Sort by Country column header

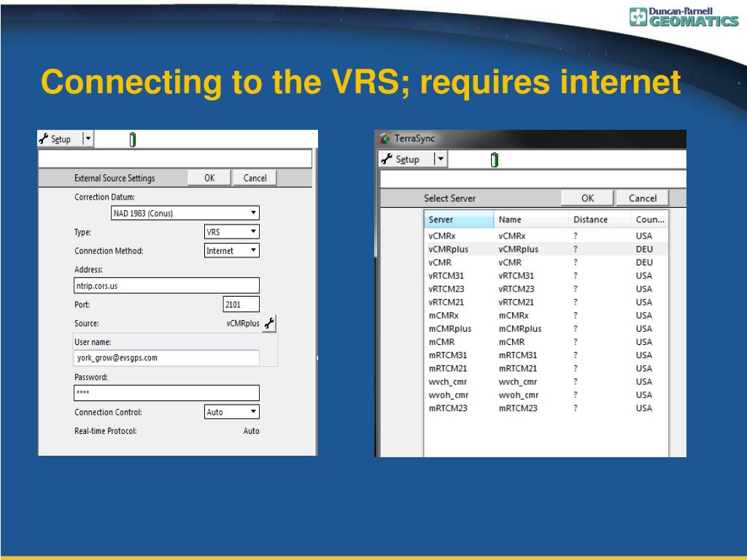pos(649,219)
